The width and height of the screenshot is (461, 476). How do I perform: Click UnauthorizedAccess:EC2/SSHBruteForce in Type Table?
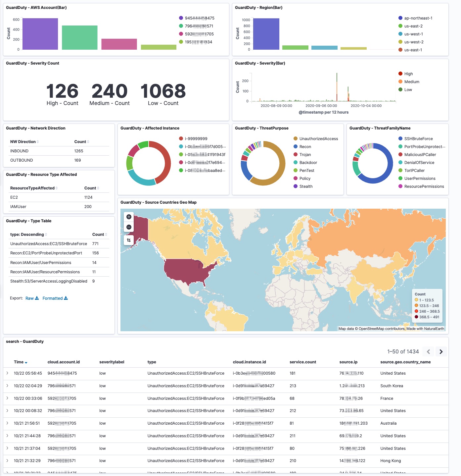(x=49, y=244)
